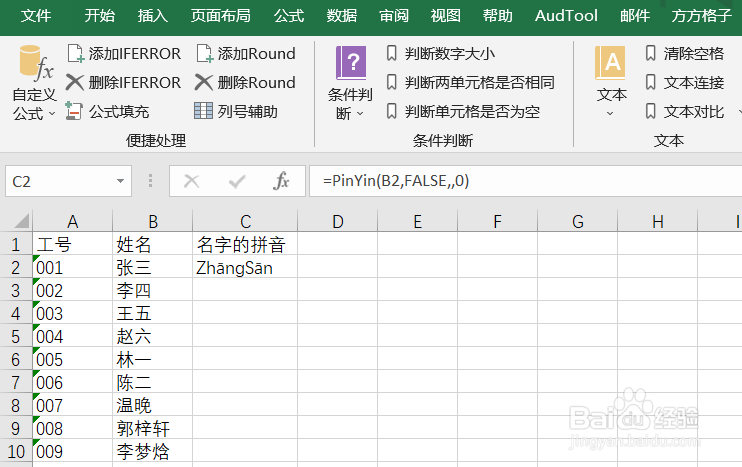Click the 文本连接 command

[685, 83]
